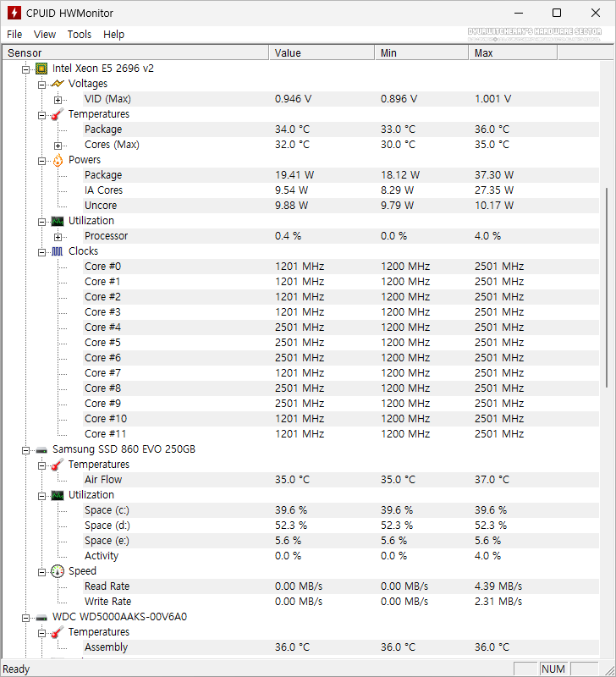
Task: Open the View menu
Action: point(45,35)
